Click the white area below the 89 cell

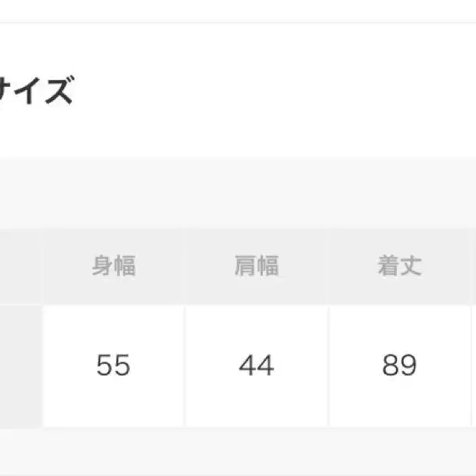399,453
